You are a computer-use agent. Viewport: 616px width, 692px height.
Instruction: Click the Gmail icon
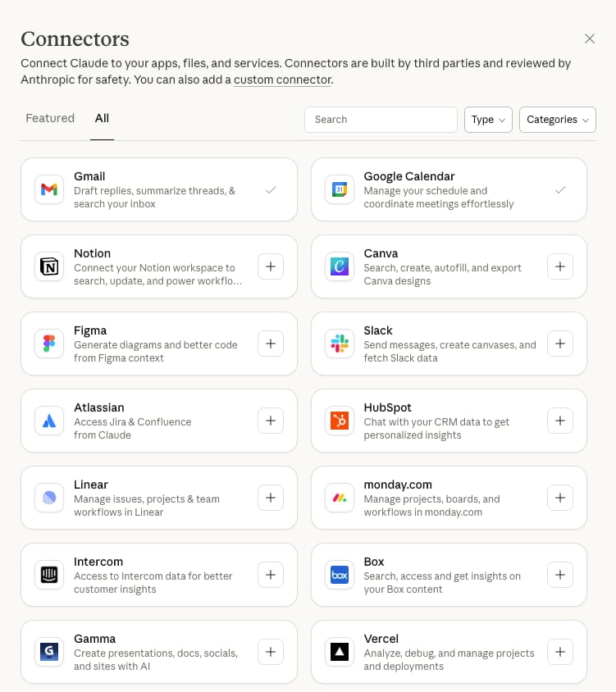(48, 189)
